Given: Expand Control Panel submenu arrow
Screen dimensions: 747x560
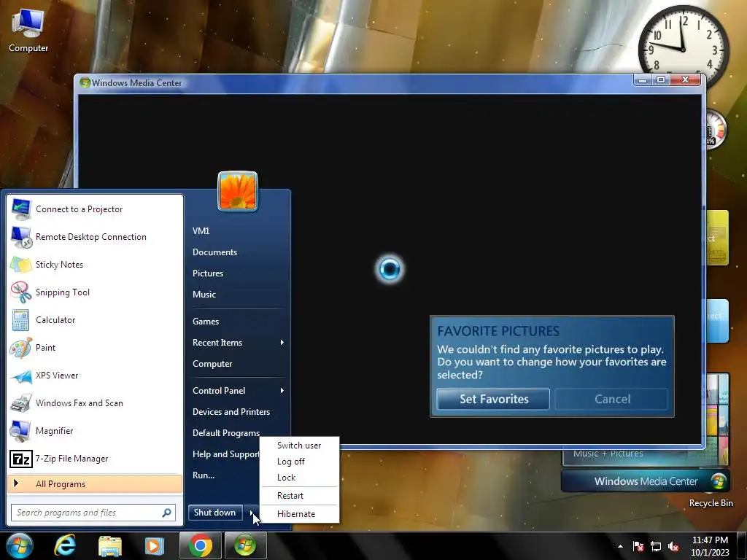Looking at the screenshot, I should click(282, 391).
